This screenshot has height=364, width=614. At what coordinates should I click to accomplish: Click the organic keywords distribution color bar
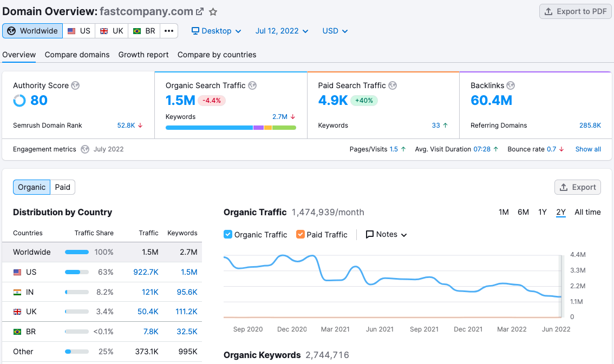(231, 128)
